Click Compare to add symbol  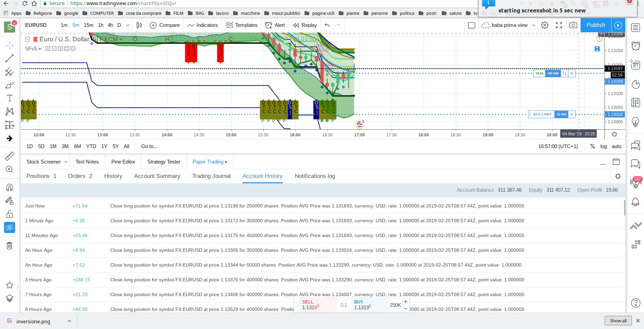[x=165, y=25]
